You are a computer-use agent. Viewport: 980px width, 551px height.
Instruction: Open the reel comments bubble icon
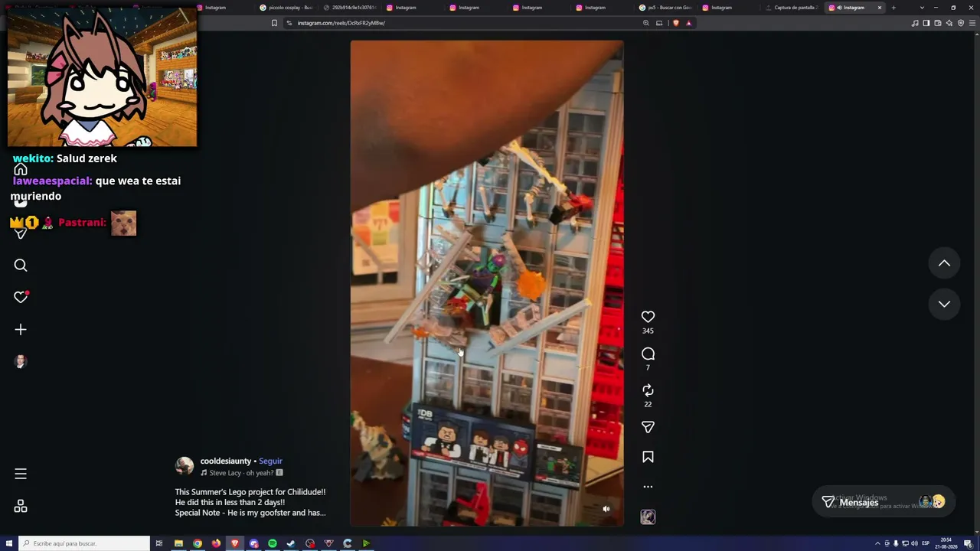648,354
